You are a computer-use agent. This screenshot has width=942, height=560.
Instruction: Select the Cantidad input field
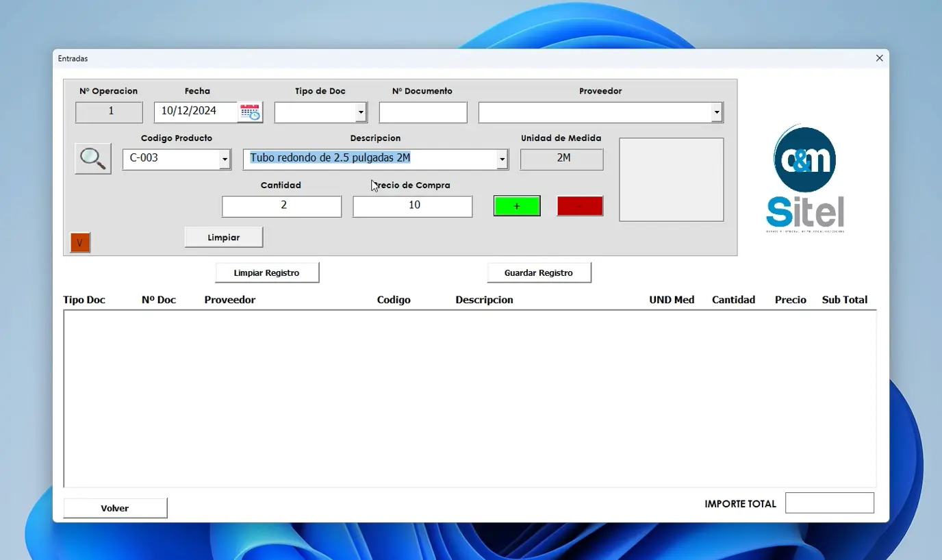[x=281, y=207]
